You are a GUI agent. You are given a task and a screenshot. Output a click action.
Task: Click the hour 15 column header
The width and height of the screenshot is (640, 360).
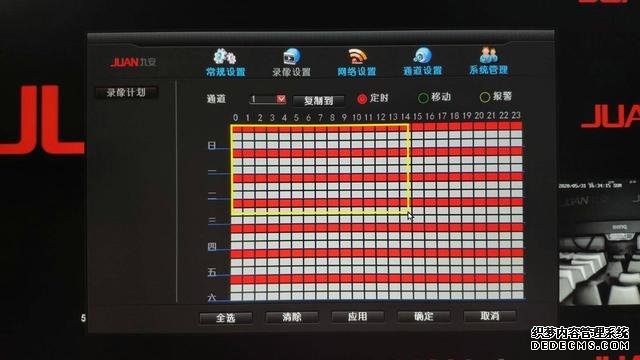pyautogui.click(x=417, y=116)
